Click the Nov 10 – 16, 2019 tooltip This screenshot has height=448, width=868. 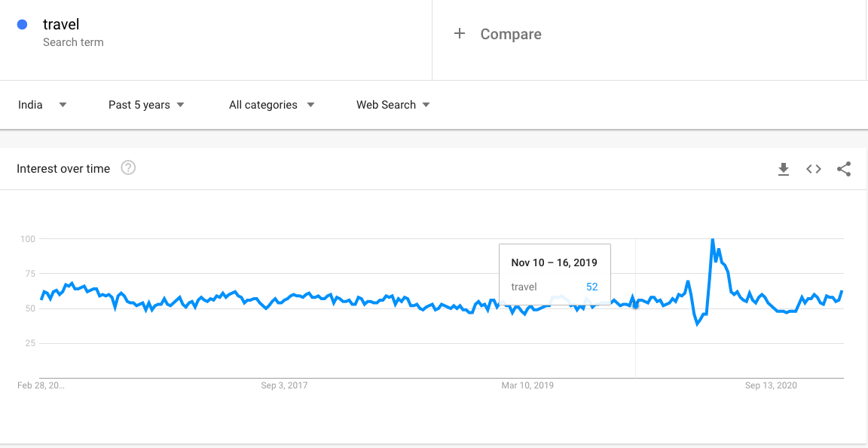point(554,275)
